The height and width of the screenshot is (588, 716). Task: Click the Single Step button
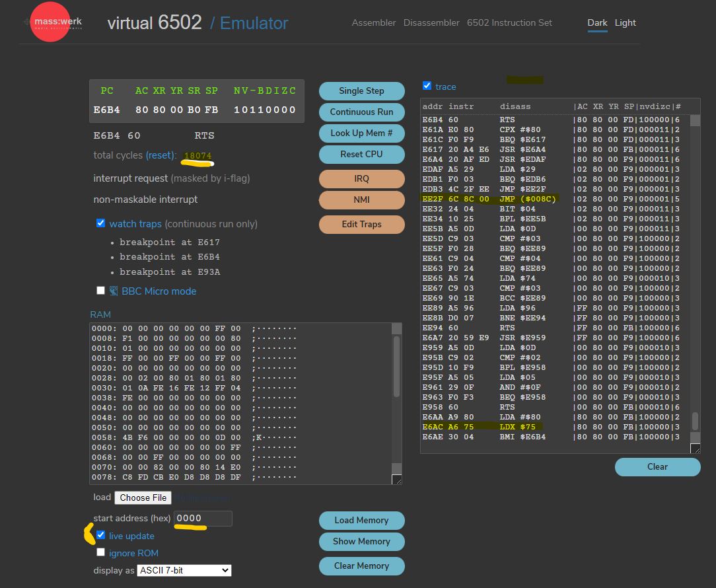(x=362, y=91)
